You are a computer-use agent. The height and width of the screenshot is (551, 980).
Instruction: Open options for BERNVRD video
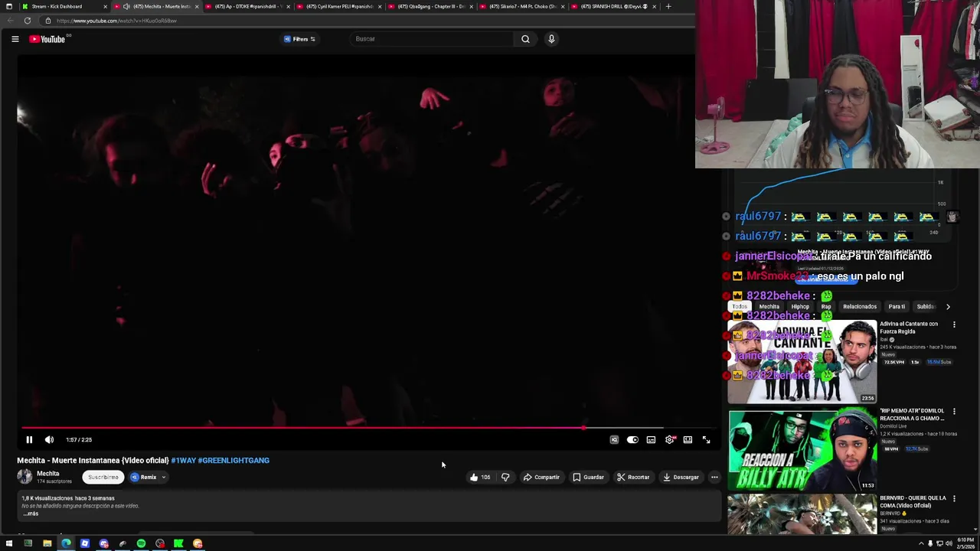[954, 499]
